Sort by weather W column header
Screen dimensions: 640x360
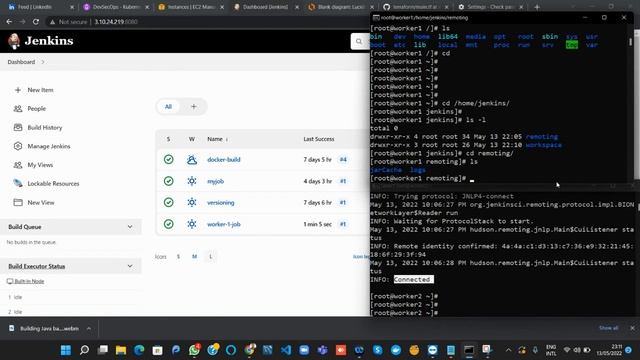coord(191,139)
